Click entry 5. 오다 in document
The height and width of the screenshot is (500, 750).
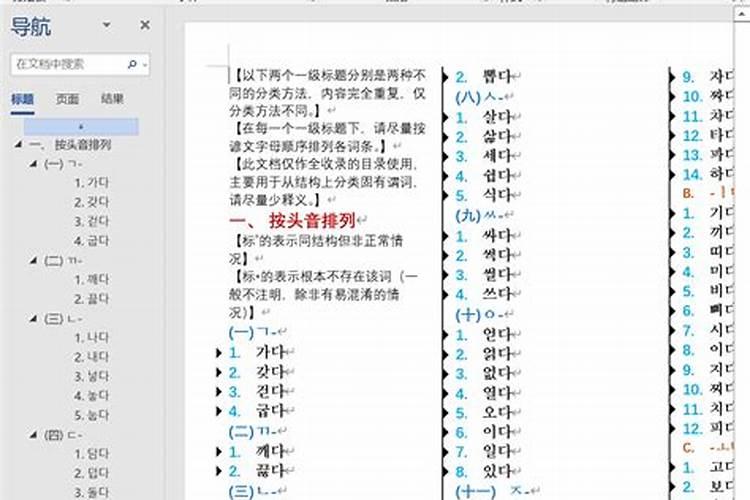tap(484, 412)
